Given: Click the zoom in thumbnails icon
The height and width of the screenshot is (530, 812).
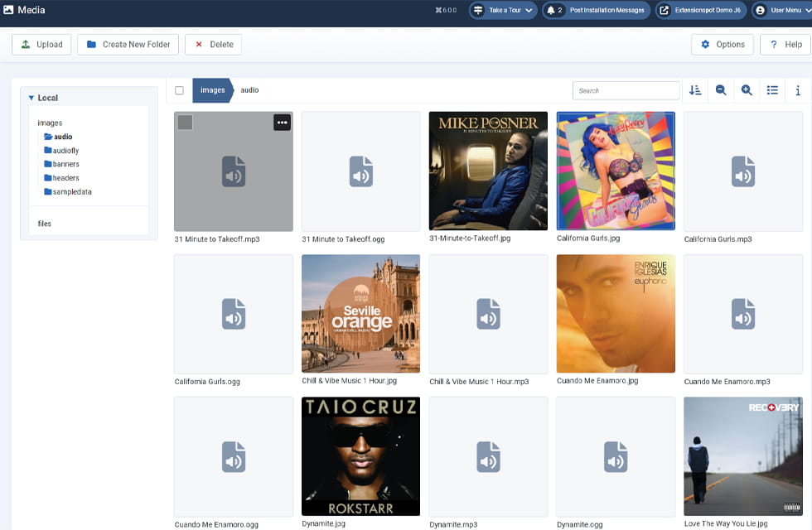Looking at the screenshot, I should point(747,90).
